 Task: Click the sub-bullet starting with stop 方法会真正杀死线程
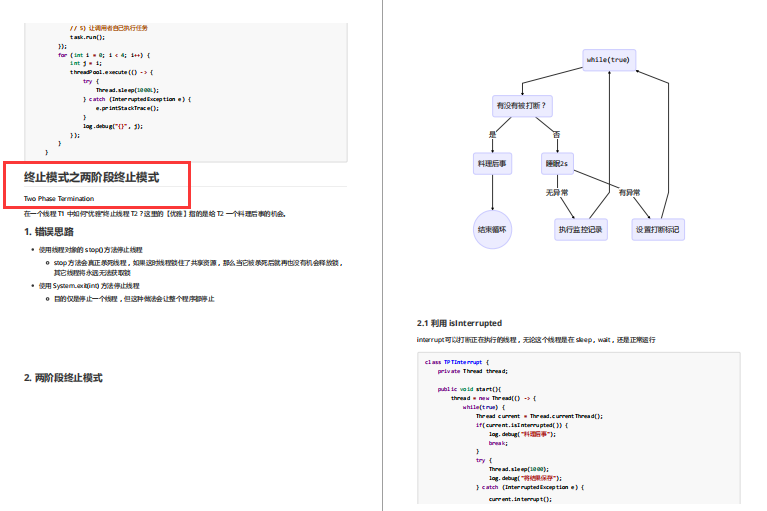199,268
